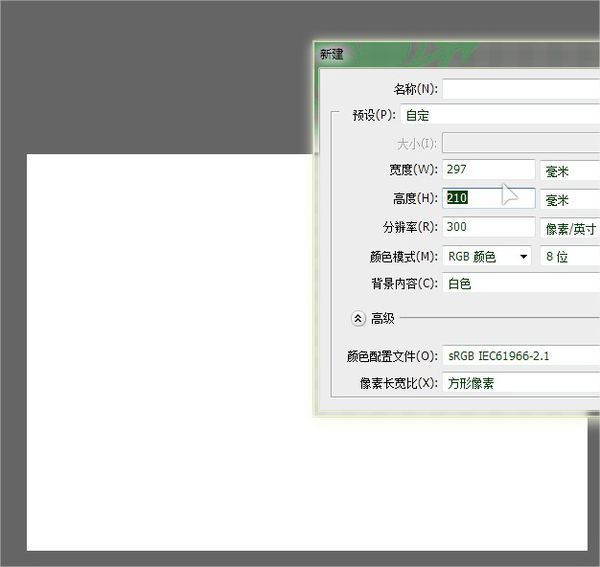Open the height unit dropdown showing 毫米
Screen dimensions: 600x567
click(x=570, y=199)
